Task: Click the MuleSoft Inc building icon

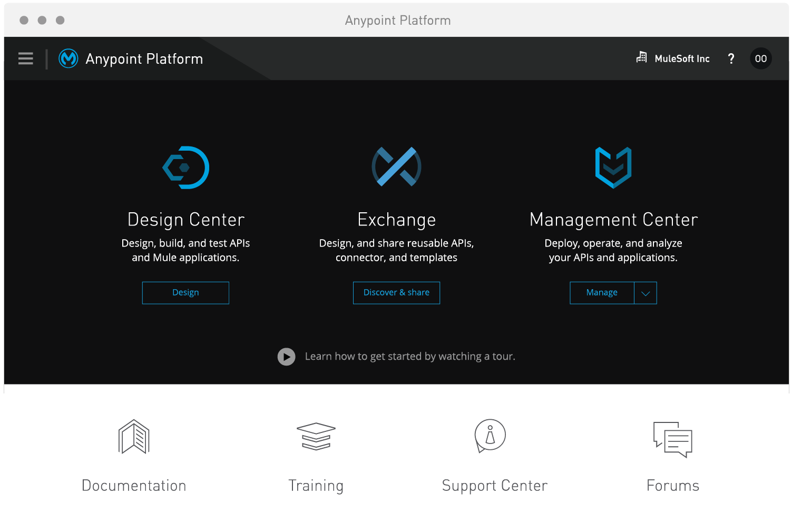Action: pos(641,58)
